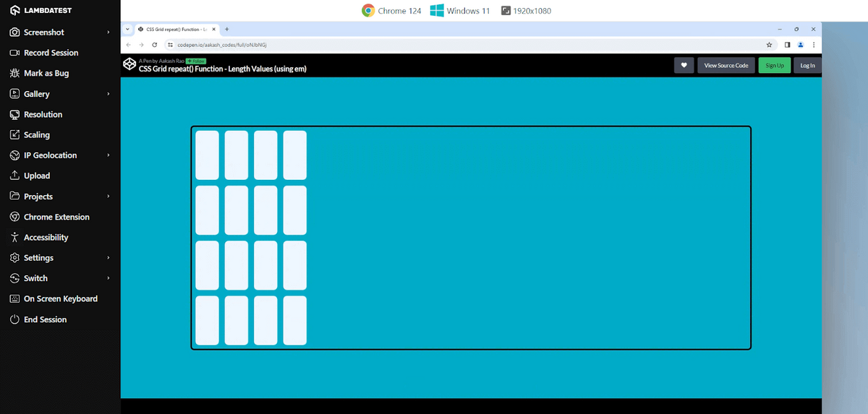The image size is (868, 414).
Task: Select the Resolution menu label
Action: pyautogui.click(x=43, y=114)
